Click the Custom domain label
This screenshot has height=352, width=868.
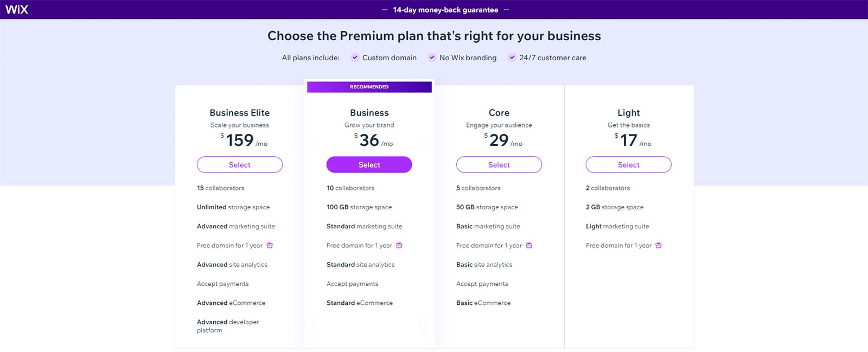click(x=389, y=57)
